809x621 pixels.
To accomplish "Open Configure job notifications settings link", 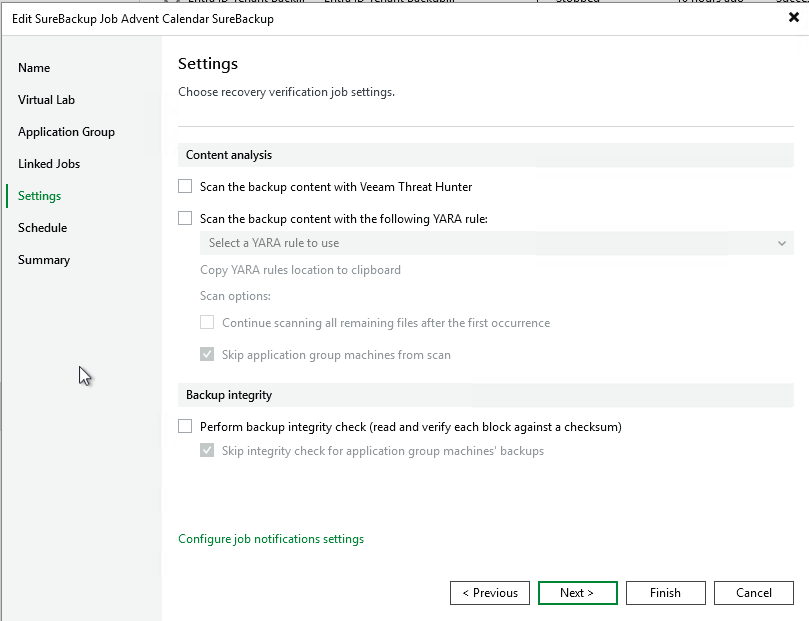I will point(271,539).
